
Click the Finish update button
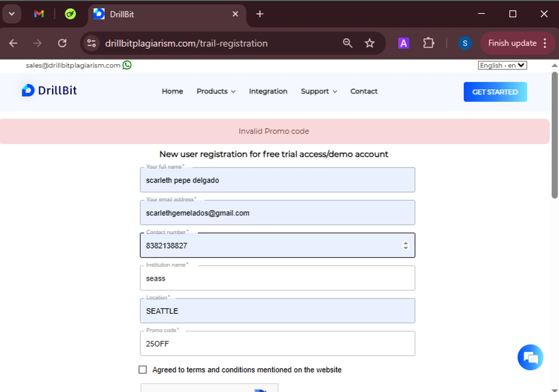point(512,43)
